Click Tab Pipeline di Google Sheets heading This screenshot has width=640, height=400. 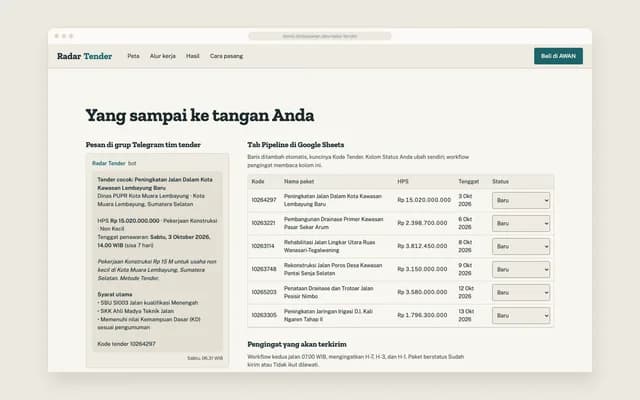pos(296,144)
